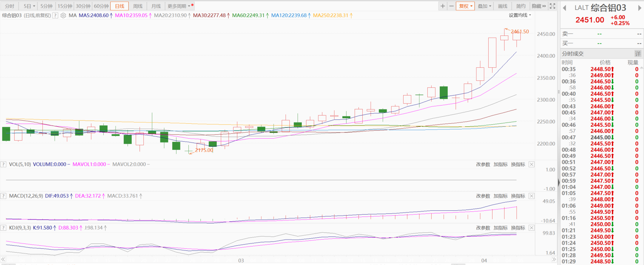Switch to 周线 weekly tab
The width and height of the screenshot is (644, 265).
point(138,6)
